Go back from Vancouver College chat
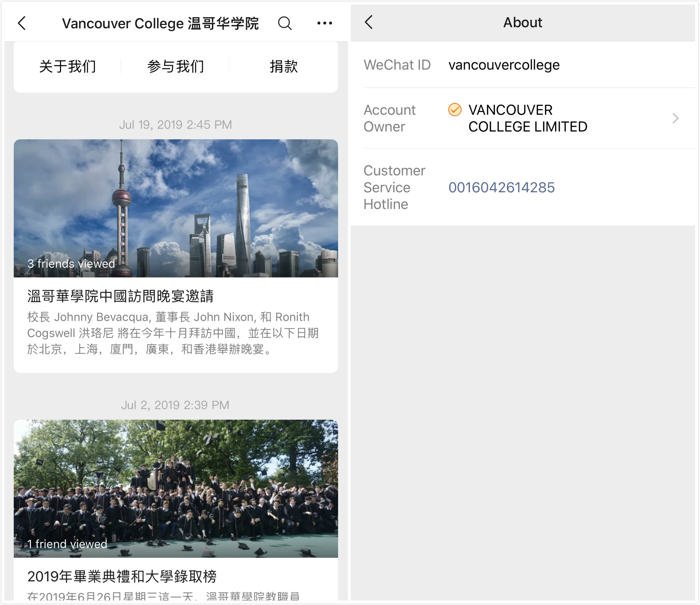This screenshot has width=700, height=605. point(22,23)
